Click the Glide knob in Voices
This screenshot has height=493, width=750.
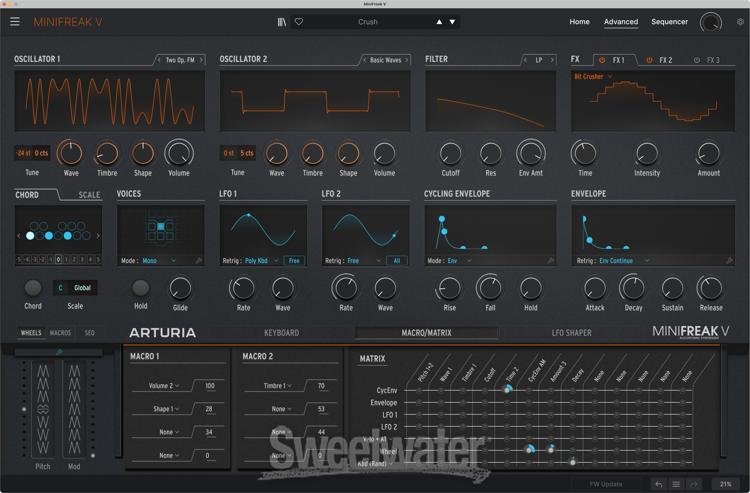[180, 288]
